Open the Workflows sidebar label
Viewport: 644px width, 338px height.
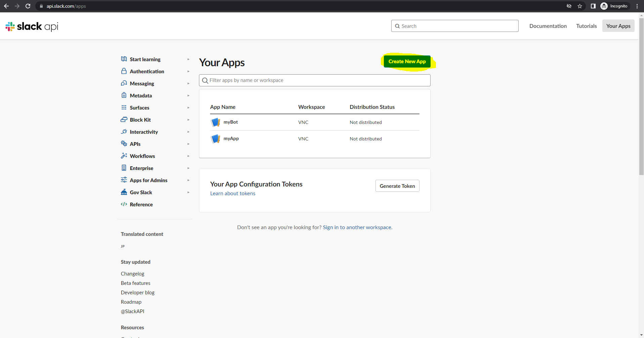[x=143, y=156]
